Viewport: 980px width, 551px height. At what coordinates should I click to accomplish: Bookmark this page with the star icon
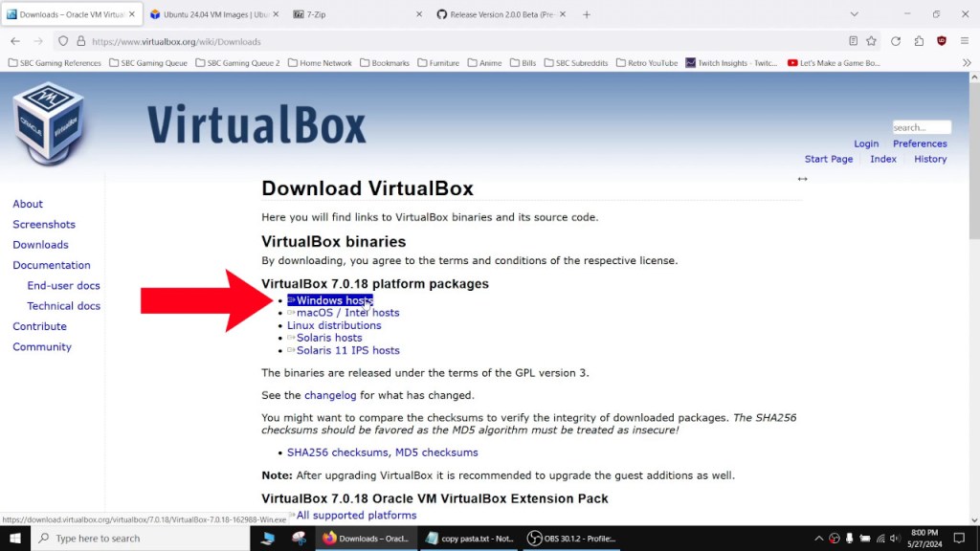pos(872,41)
